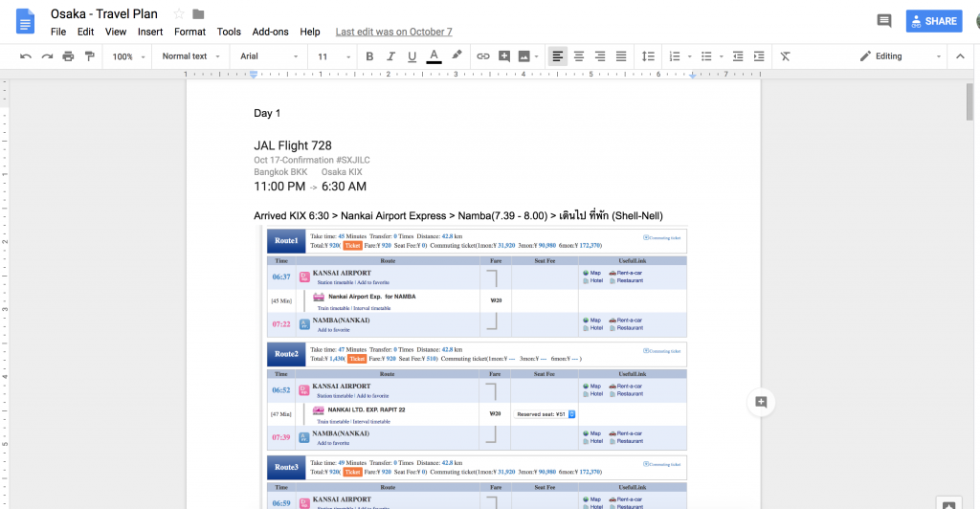The height and width of the screenshot is (509, 980).
Task: Expand bulleted list style dropdown
Action: (722, 56)
